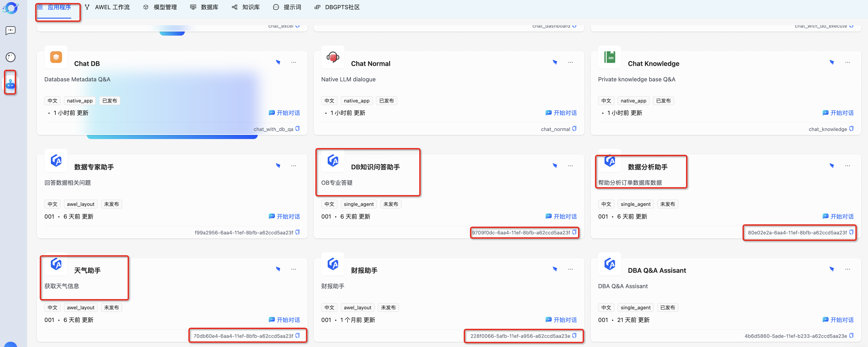
Task: Copy DB知识问答助手 app ID
Action: [x=574, y=232]
